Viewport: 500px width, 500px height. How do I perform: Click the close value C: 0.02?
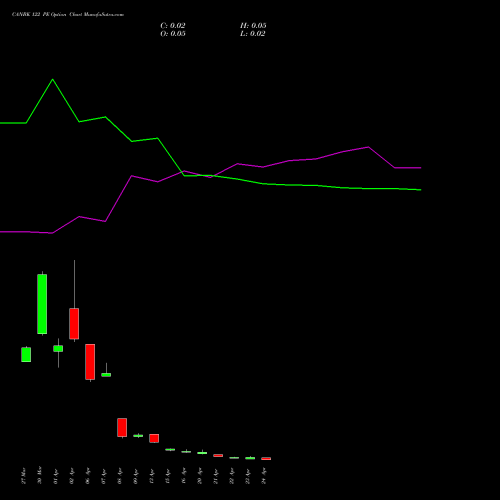click(x=173, y=26)
